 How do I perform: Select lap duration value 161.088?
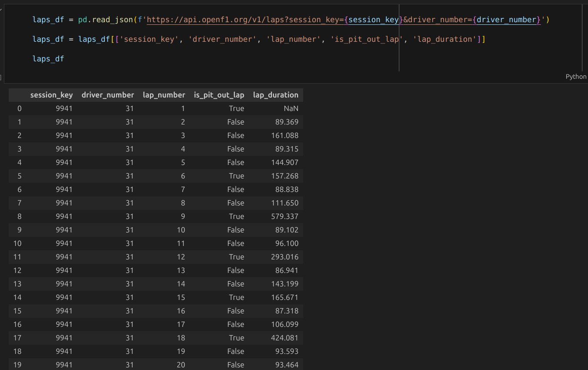[285, 135]
